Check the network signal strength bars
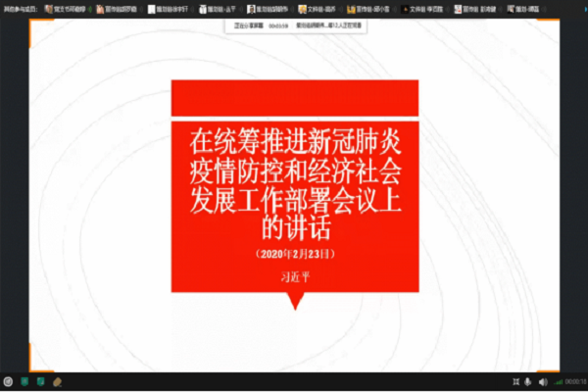Screen dimensions: 588x392 pyautogui.click(x=558, y=381)
